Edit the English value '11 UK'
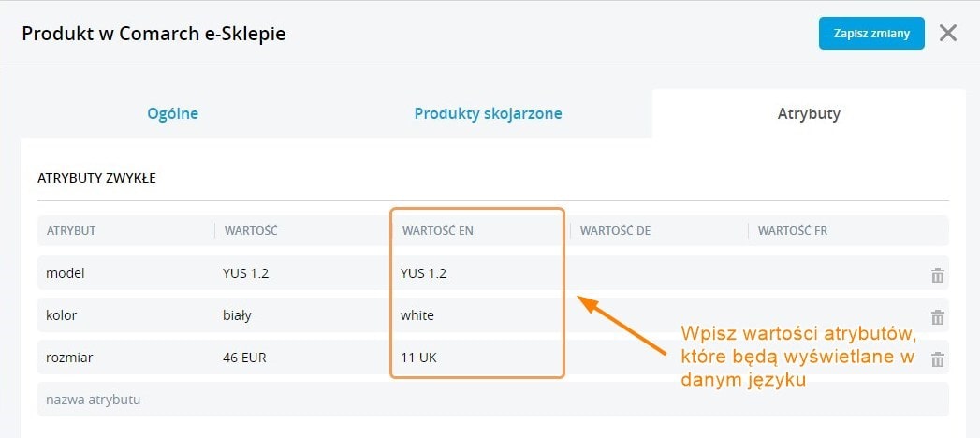The height and width of the screenshot is (438, 980). point(419,358)
